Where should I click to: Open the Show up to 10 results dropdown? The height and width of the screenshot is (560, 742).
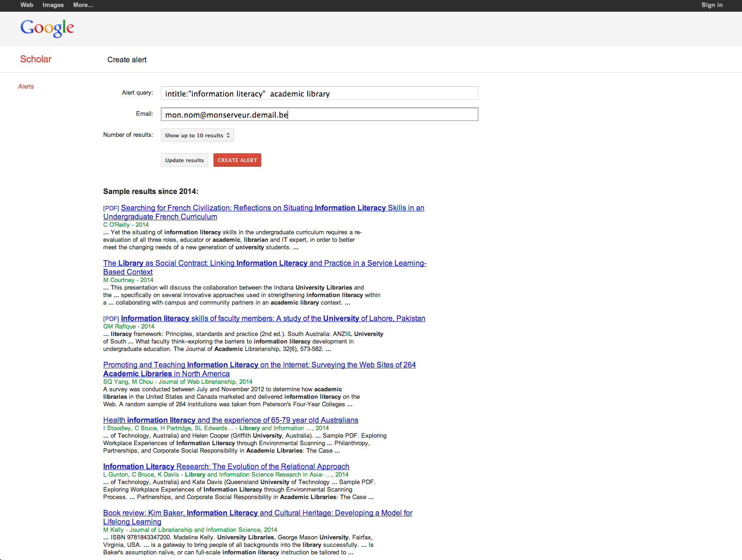coord(197,135)
